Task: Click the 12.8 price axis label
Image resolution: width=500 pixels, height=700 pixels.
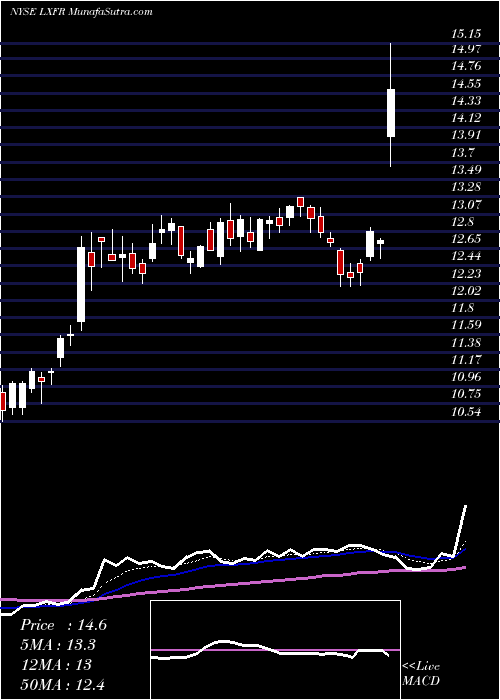Action: click(462, 222)
